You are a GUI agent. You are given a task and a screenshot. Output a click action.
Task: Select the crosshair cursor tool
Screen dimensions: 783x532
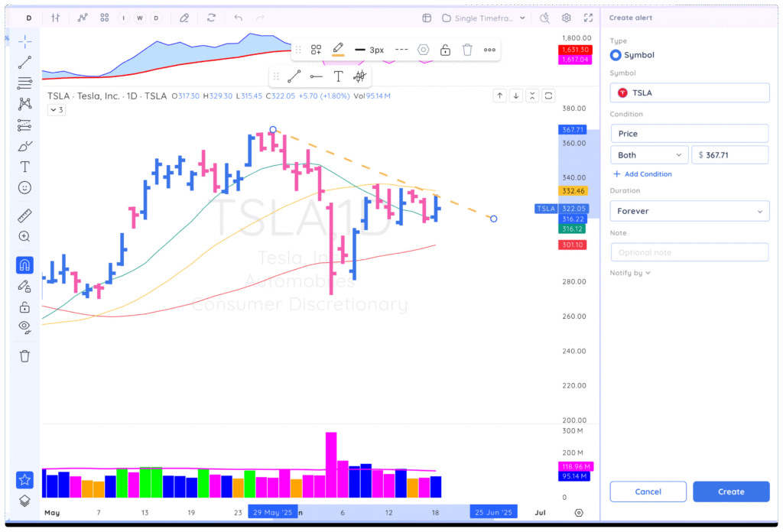coord(24,41)
